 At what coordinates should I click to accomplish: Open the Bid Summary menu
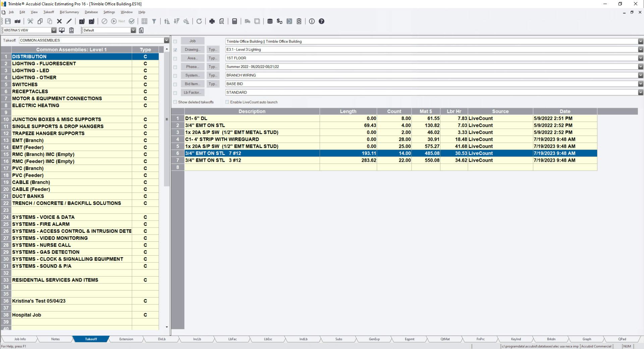tap(69, 12)
